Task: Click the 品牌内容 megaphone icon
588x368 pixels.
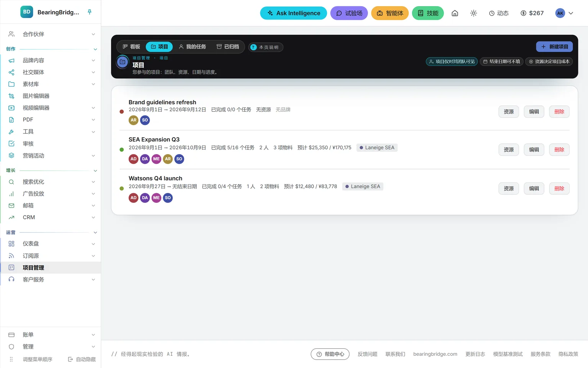Action: point(11,61)
